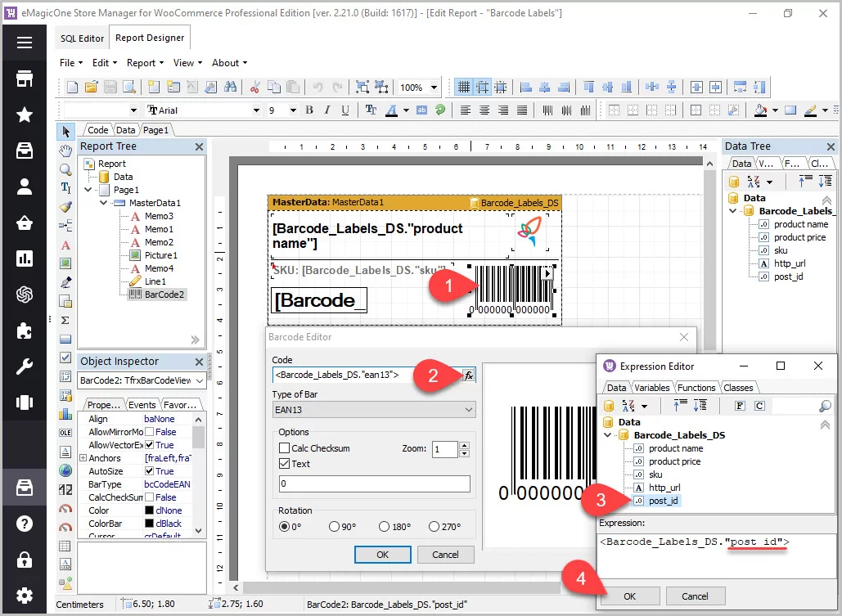The width and height of the screenshot is (842, 616).
Task: Open expression editor via fx button
Action: 469,375
